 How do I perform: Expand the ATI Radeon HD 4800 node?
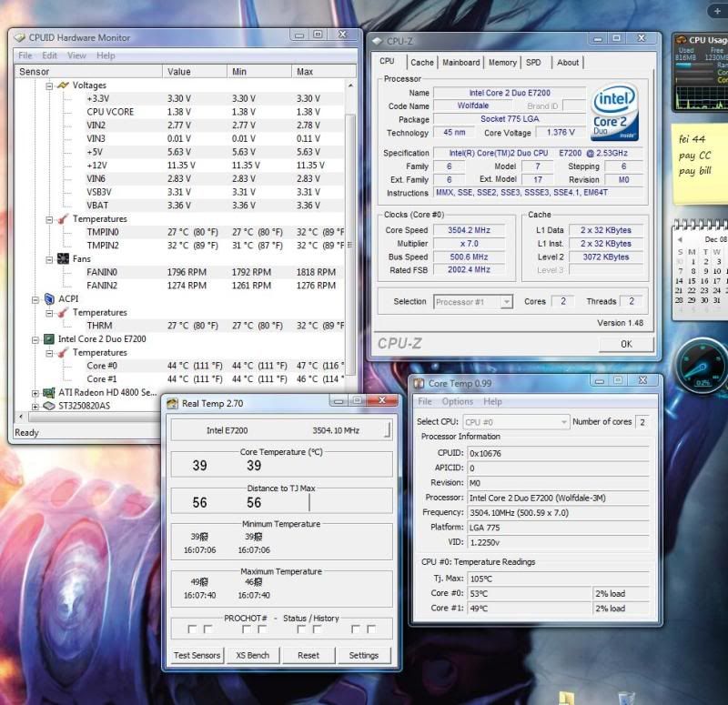click(35, 393)
